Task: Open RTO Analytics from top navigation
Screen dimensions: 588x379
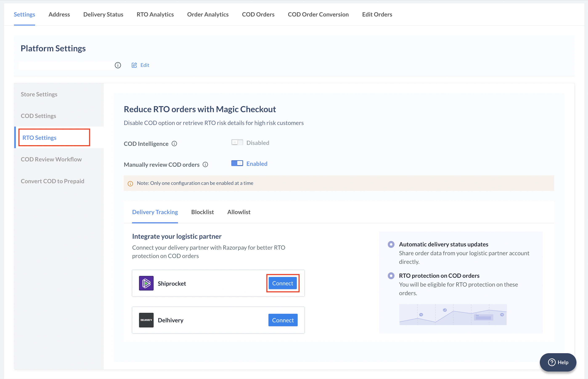Action: point(155,14)
